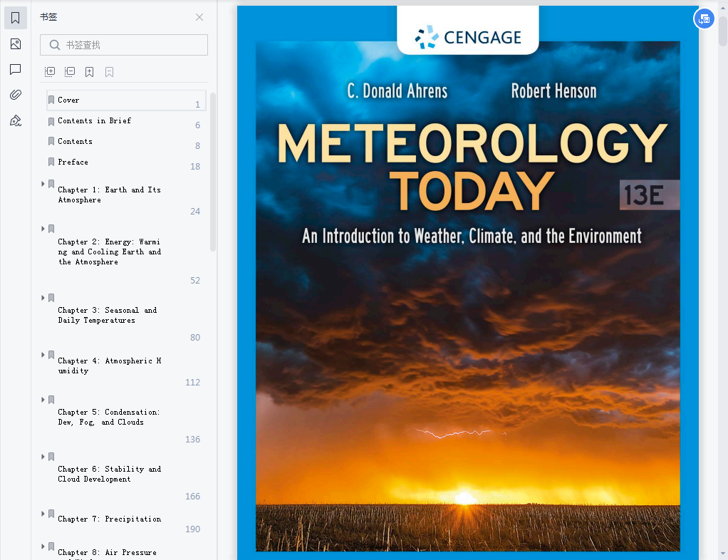This screenshot has width=728, height=560.
Task: Click the bookmark flag icon beside Chapter 7
Action: point(51,514)
